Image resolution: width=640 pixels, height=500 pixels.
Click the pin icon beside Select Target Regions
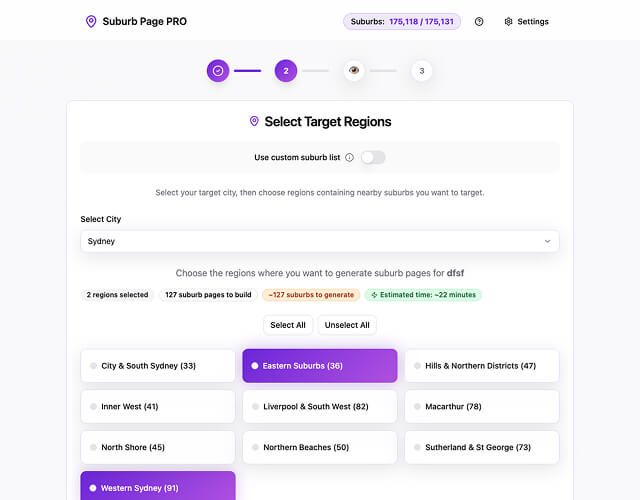254,122
